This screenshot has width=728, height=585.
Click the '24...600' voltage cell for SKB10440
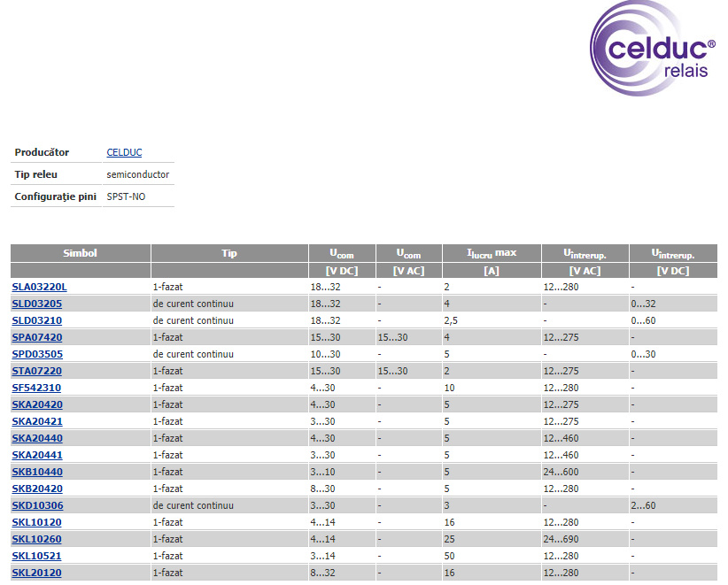point(561,472)
